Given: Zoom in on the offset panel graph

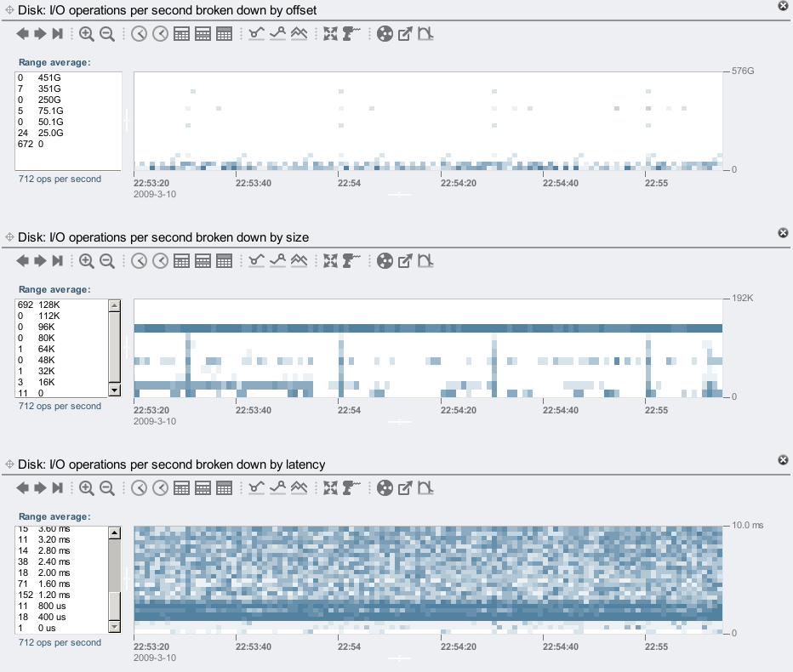Looking at the screenshot, I should pos(87,34).
